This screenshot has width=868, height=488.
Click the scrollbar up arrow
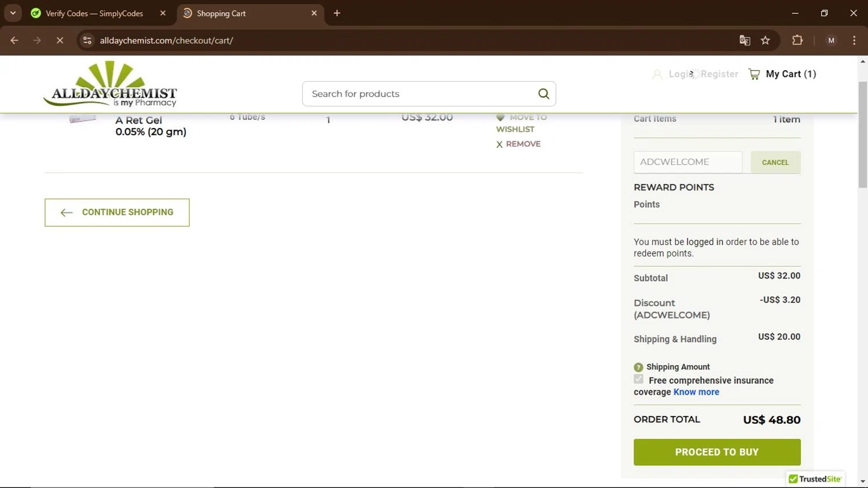(863, 61)
